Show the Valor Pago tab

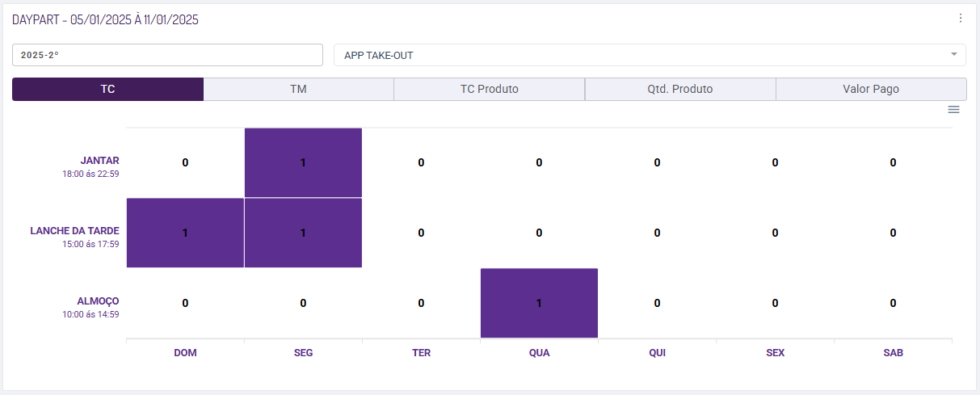(870, 90)
